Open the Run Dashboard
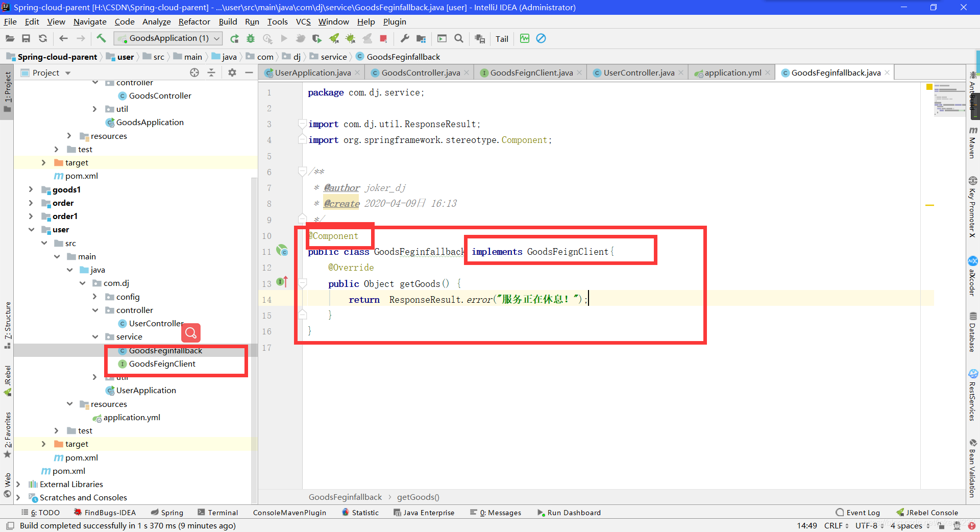This screenshot has height=532, width=980. pyautogui.click(x=569, y=513)
